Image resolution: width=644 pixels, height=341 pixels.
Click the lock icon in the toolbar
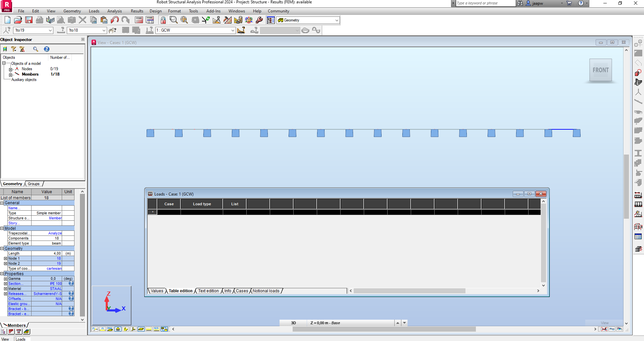click(x=163, y=20)
